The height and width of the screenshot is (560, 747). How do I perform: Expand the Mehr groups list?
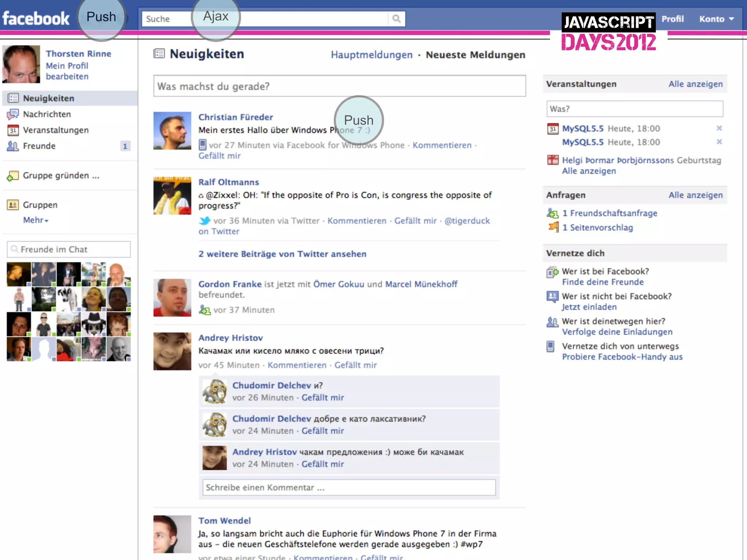pos(36,220)
